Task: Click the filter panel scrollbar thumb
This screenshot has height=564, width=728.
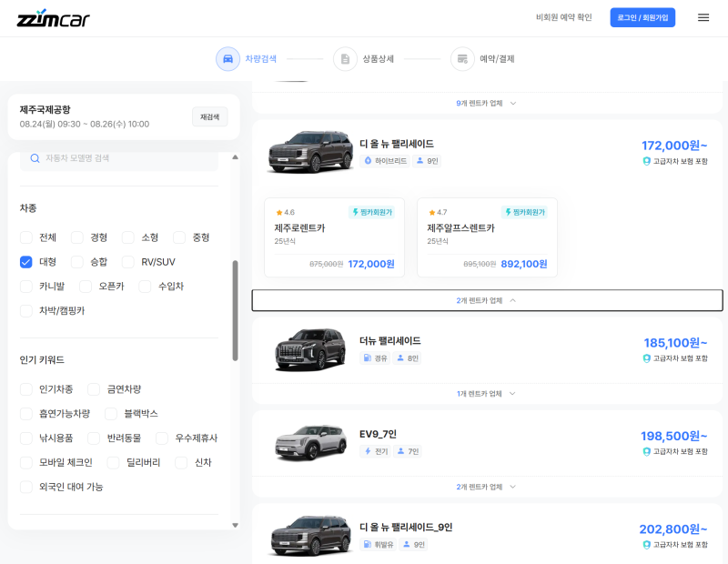Action: (236, 310)
